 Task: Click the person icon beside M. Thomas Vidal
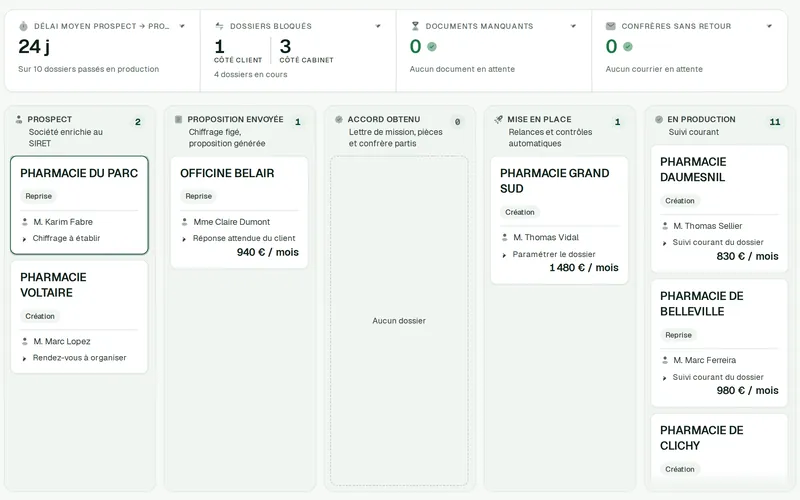pyautogui.click(x=505, y=237)
